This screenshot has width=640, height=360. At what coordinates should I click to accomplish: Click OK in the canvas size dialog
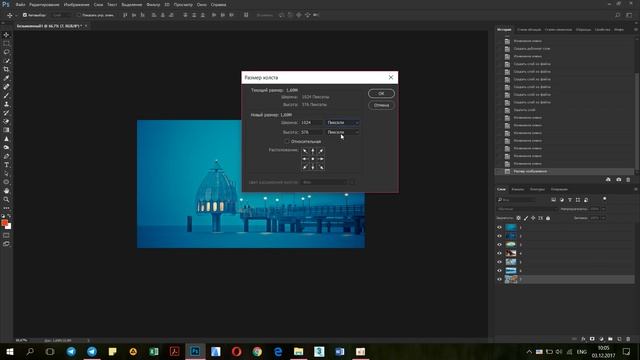381,93
